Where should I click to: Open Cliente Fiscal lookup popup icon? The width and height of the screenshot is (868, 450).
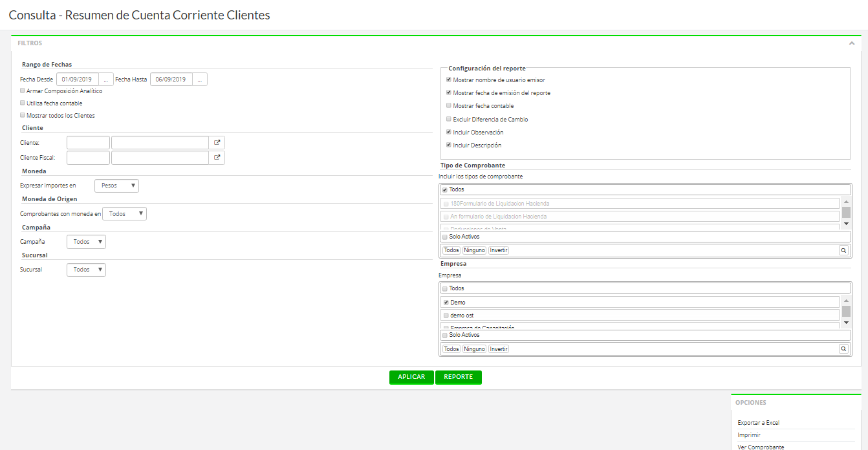(x=217, y=158)
